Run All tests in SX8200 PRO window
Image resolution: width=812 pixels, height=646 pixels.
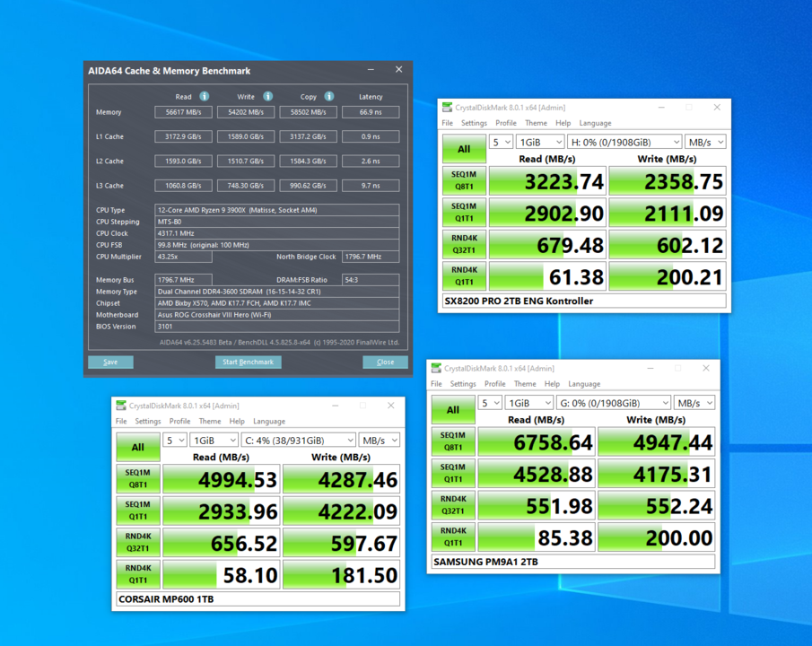click(464, 149)
